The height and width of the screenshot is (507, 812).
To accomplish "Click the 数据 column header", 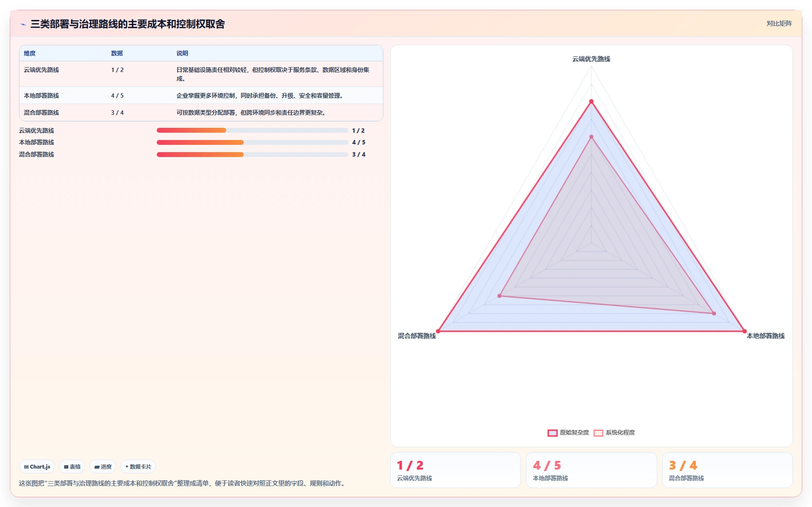I will coord(117,53).
